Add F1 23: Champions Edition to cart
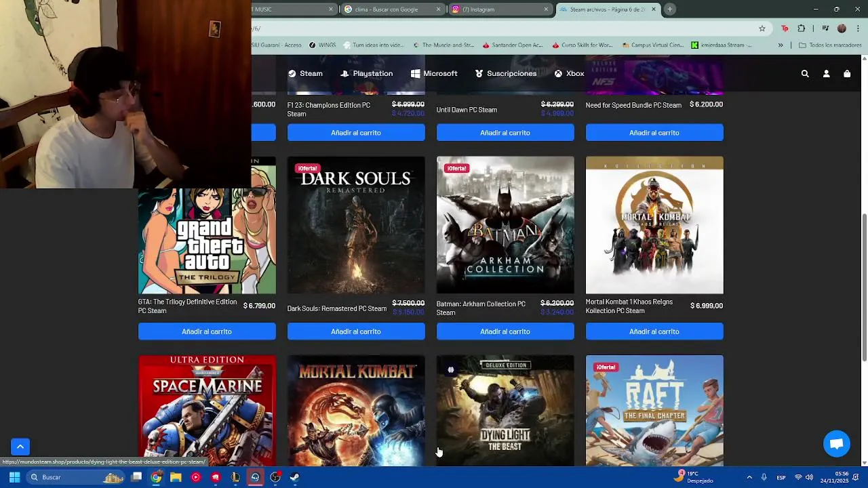This screenshot has height=488, width=868. tap(356, 133)
